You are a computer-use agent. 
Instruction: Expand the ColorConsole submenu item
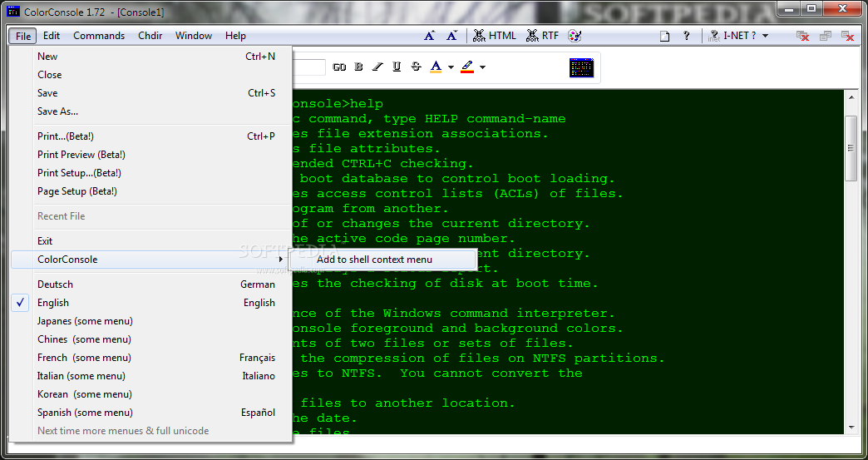150,259
